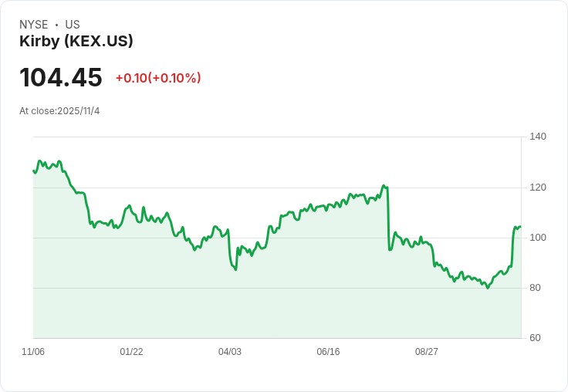The image size is (568, 392).
Task: Click the chart line's lowest point near 80
Action: pos(488,288)
